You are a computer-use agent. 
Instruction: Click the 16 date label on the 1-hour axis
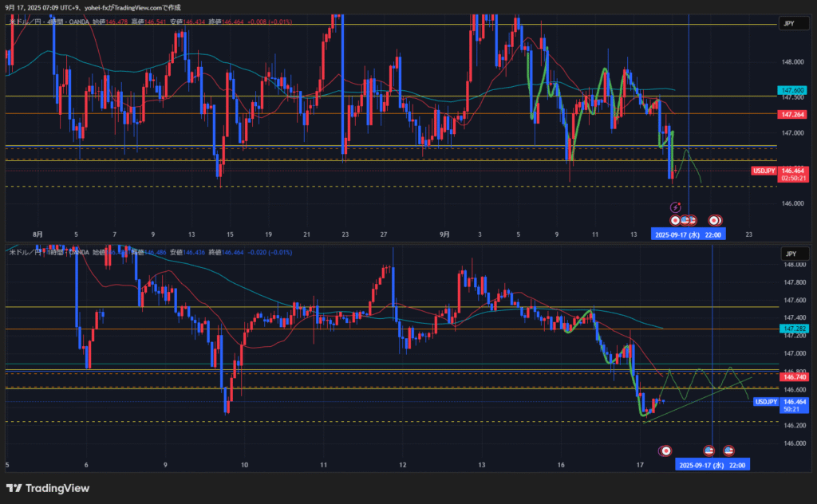click(x=561, y=465)
